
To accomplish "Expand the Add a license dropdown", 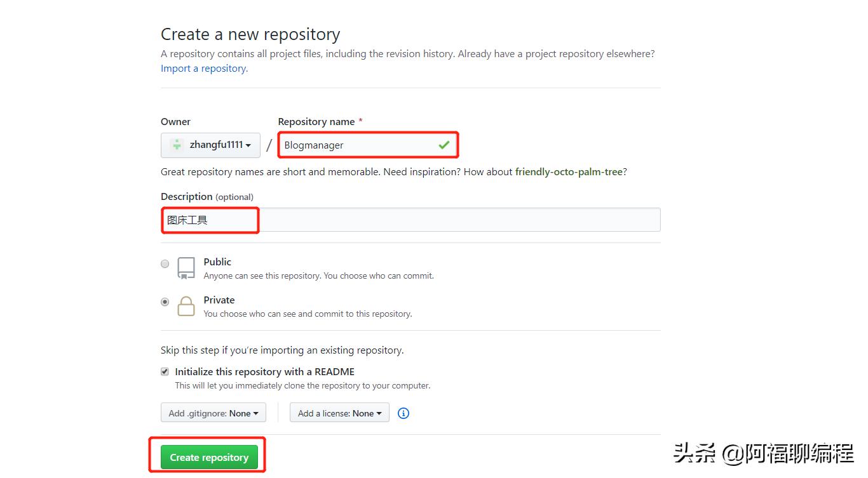I will (x=339, y=413).
